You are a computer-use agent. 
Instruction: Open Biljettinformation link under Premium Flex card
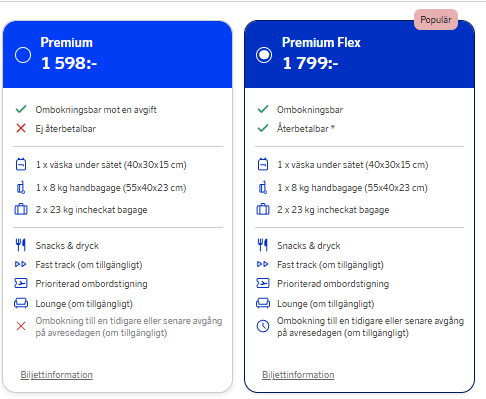point(298,375)
